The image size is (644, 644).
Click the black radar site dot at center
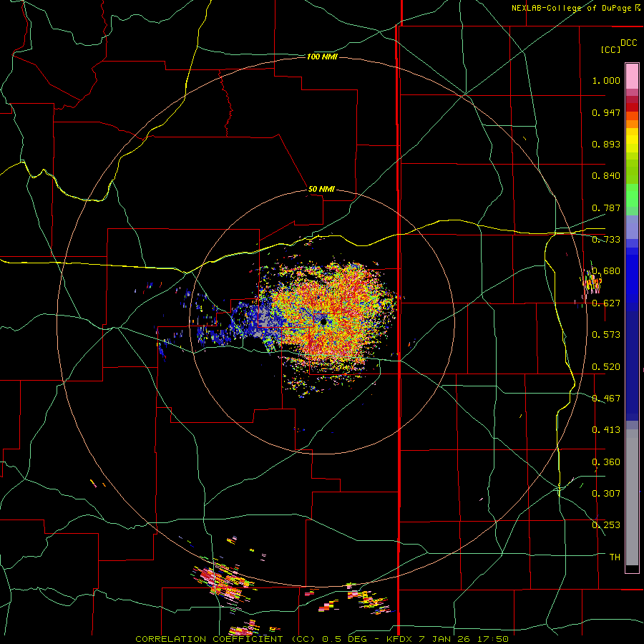click(x=323, y=321)
